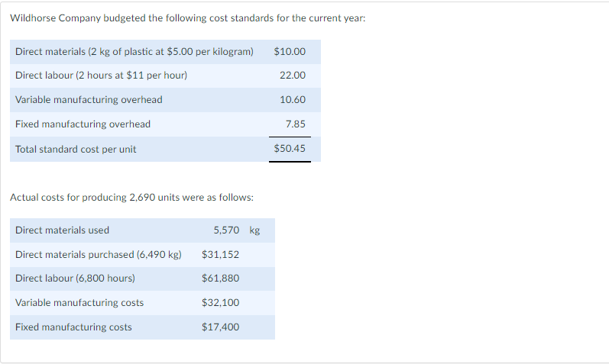Click Direct labour (2 hours at $11) label
Viewport: 609px width, 364px height.
(x=102, y=76)
